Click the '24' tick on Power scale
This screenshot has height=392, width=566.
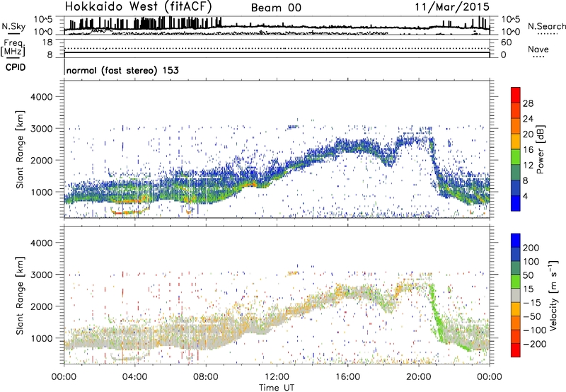(528, 119)
